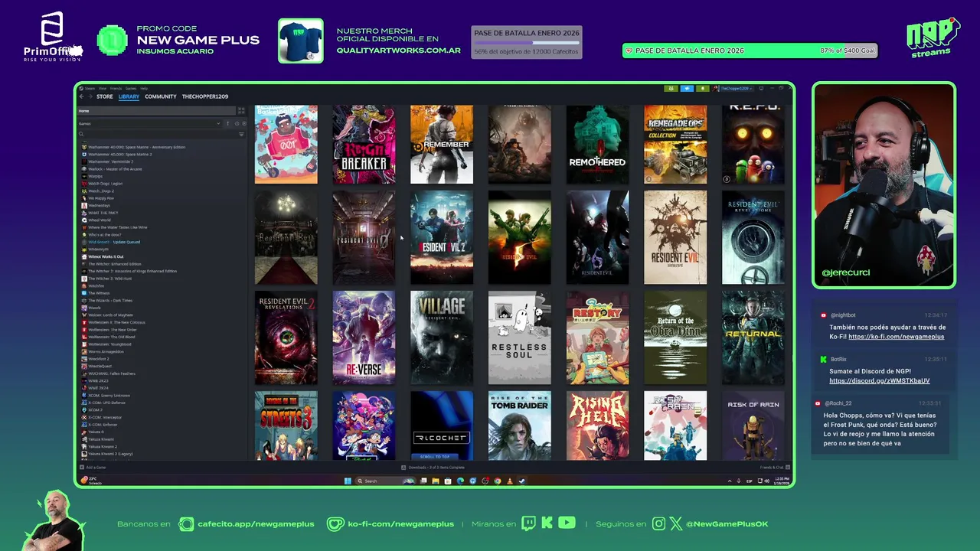The image size is (980, 551).
Task: Open the ko-fi.com/newgameplus chat link
Action: [x=896, y=337]
